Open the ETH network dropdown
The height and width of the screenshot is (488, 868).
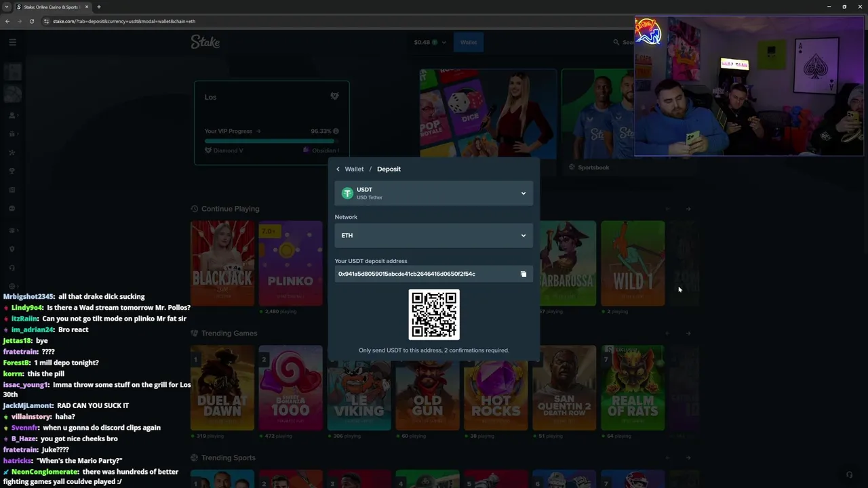[x=433, y=235]
